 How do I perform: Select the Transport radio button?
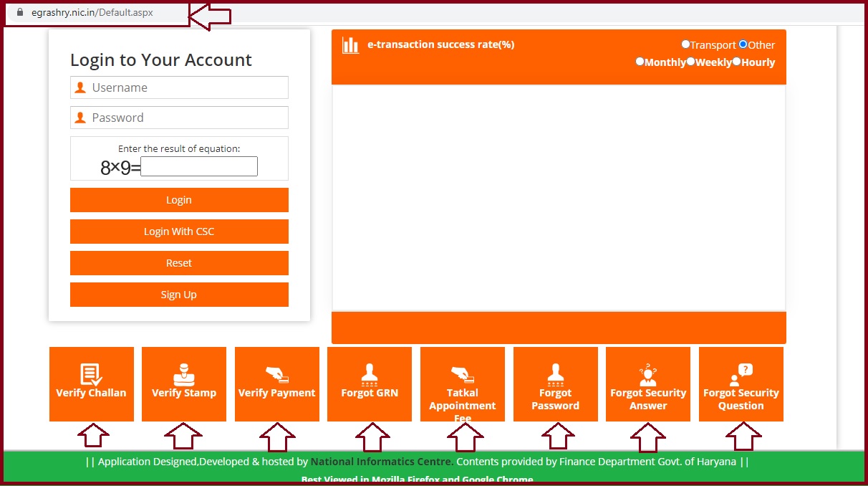click(685, 44)
